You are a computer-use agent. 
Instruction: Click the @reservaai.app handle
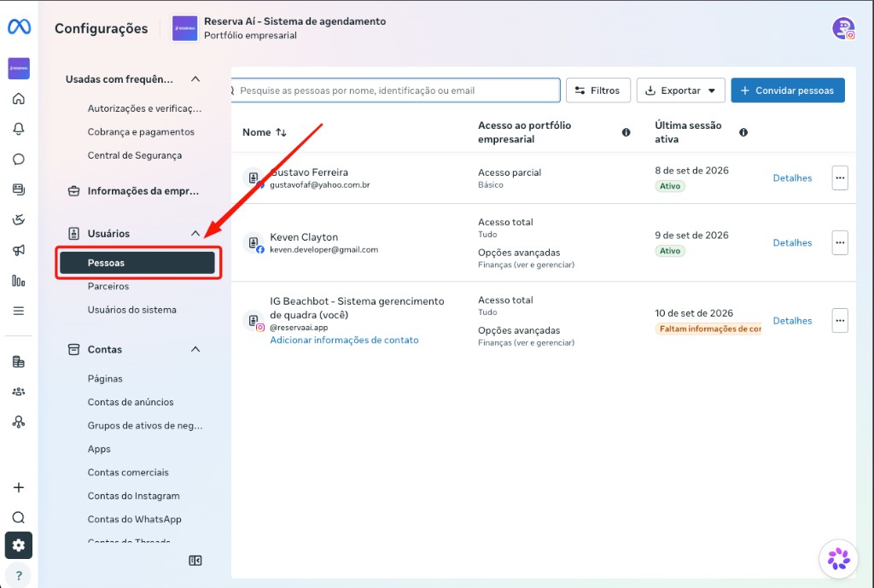299,327
